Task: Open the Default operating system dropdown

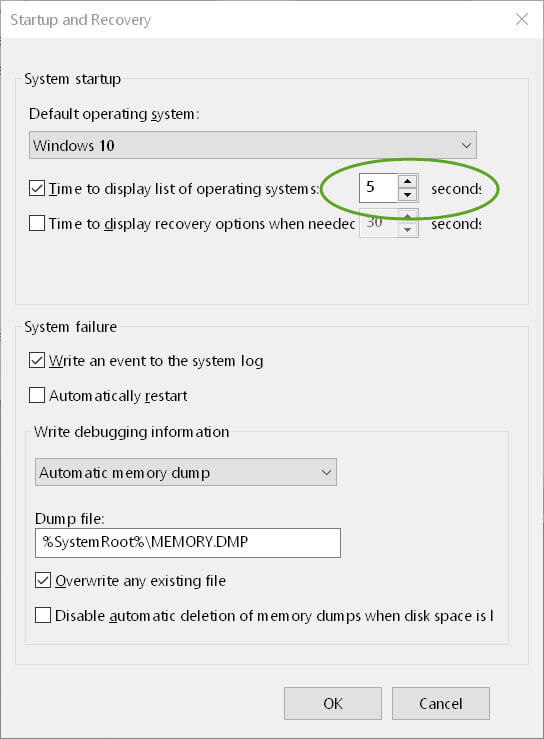Action: [x=253, y=145]
